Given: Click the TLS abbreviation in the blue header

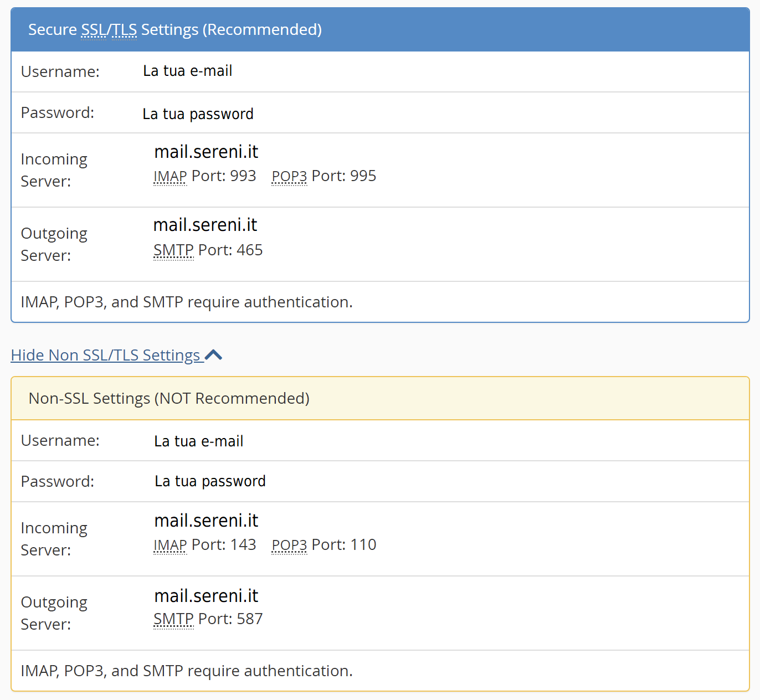Looking at the screenshot, I should tap(125, 30).
